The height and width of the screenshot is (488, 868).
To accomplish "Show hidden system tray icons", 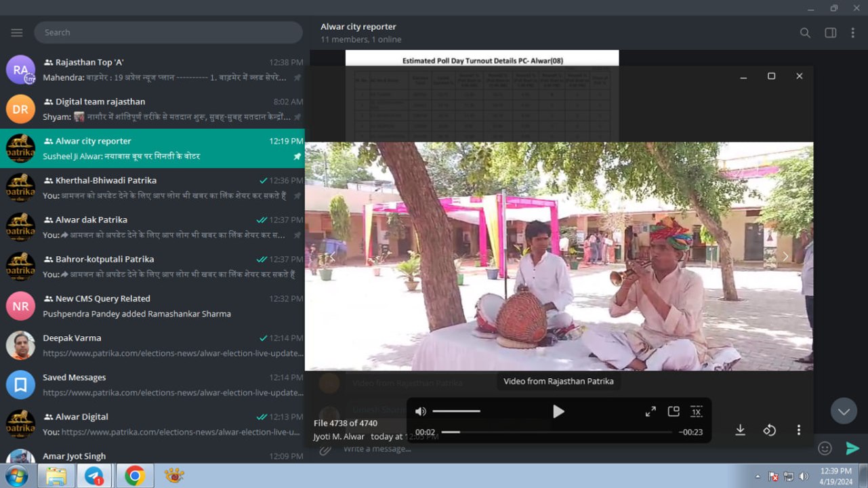I will point(758,476).
